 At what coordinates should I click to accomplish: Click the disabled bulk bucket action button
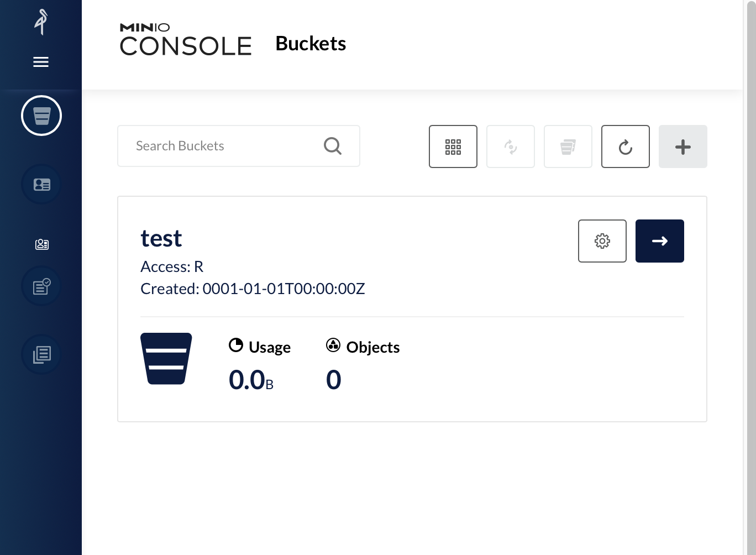pyautogui.click(x=568, y=146)
